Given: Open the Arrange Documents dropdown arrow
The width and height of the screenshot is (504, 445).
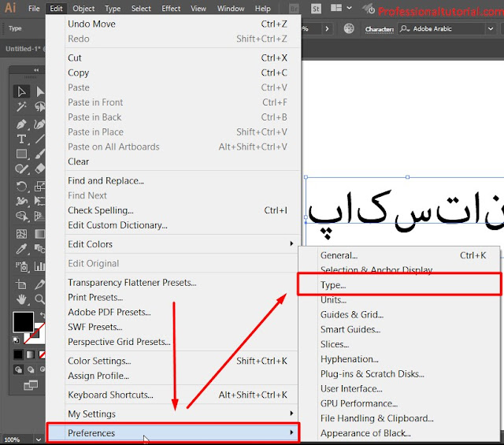Looking at the screenshot, I should (x=350, y=8).
